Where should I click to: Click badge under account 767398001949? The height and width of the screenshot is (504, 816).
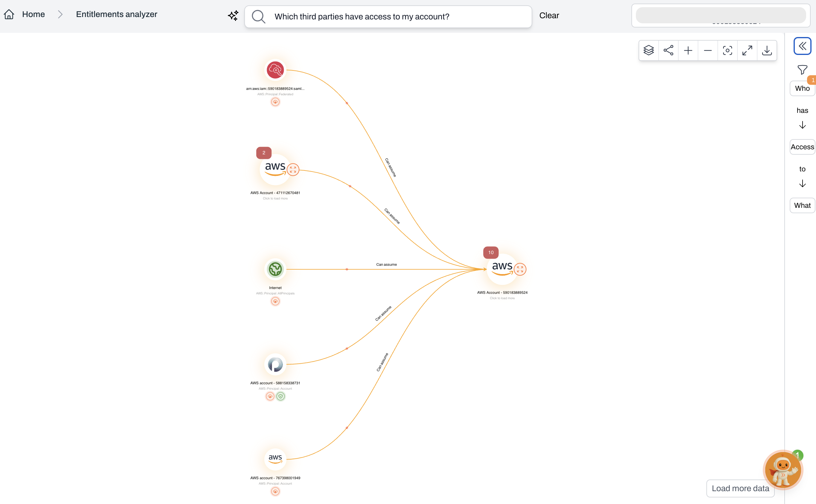pos(275,491)
